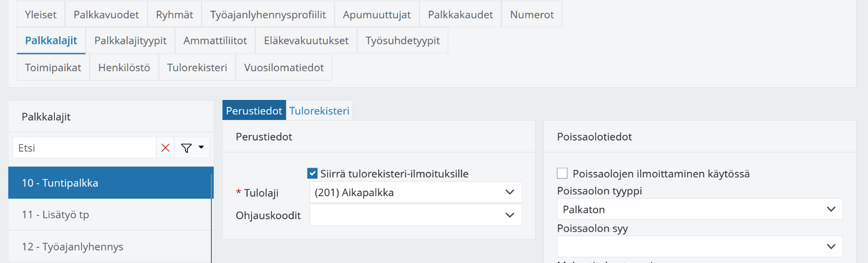Image resolution: width=868 pixels, height=263 pixels.
Task: Click the Etsi search field
Action: coord(84,148)
